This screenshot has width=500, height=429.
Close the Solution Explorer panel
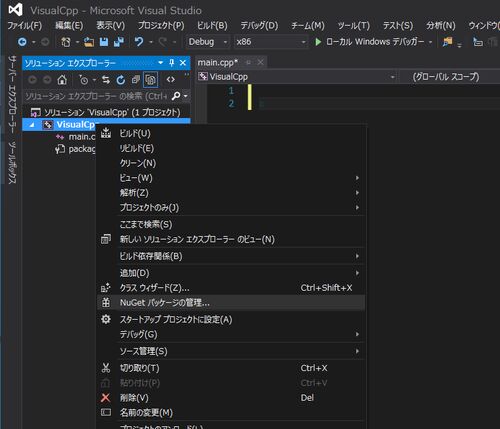click(183, 63)
